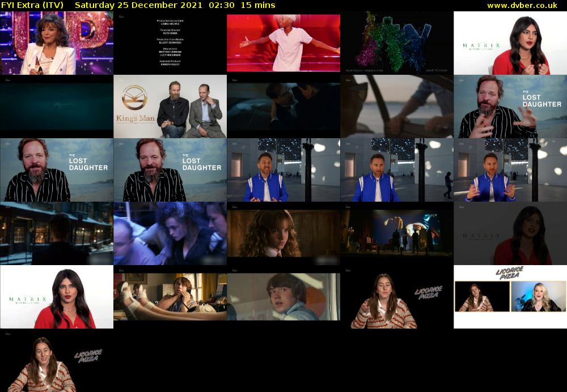Open DJ frame with person walking behind
This screenshot has width=567, height=392.
click(x=397, y=170)
